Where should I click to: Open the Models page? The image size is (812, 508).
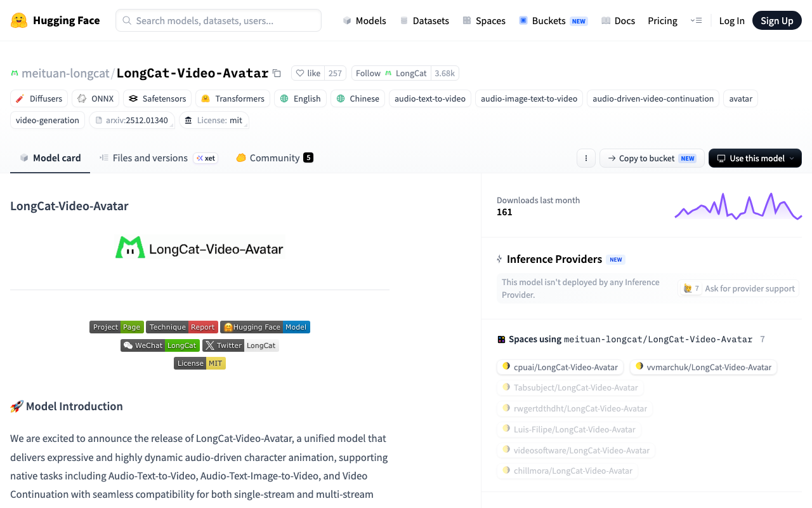(x=364, y=20)
